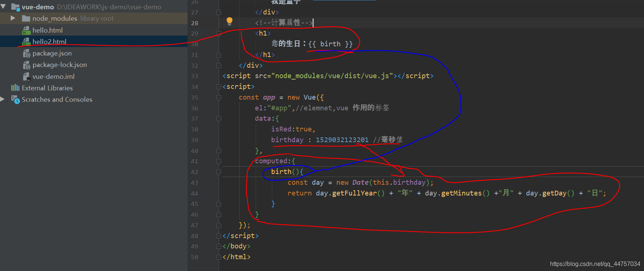Open package.json file
This screenshot has height=271, width=644.
52,53
